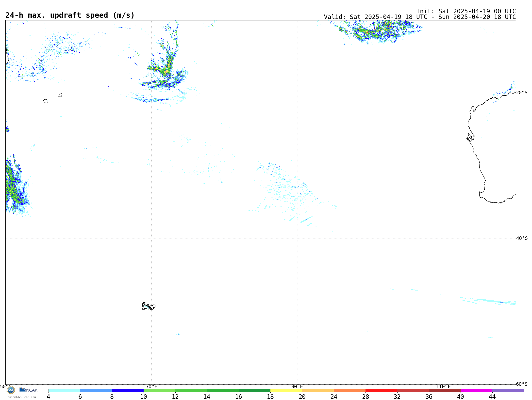Click the '40°S' latitude label
This screenshot has height=400, width=532.
(x=522, y=238)
